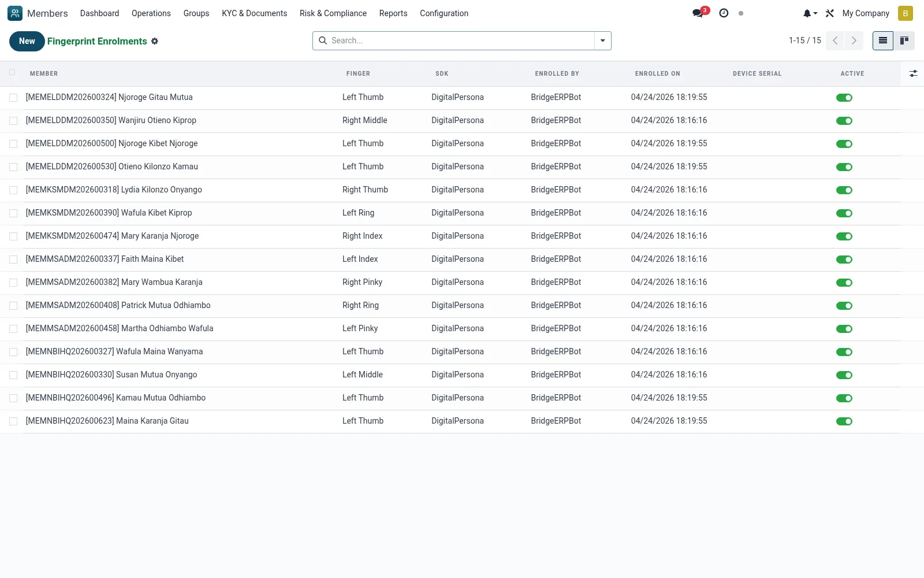The width and height of the screenshot is (924, 578).
Task: Open the Members app home icon
Action: [15, 13]
